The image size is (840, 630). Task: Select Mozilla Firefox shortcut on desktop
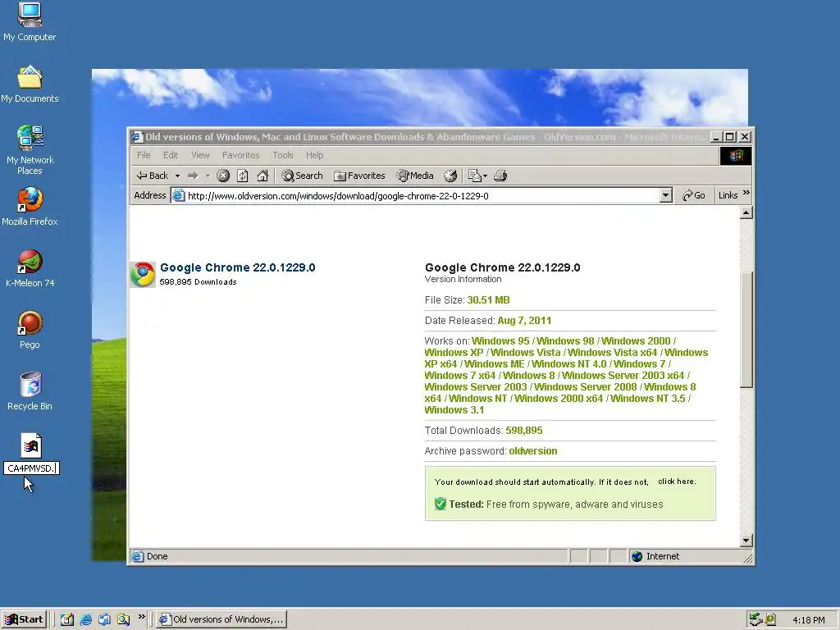click(x=30, y=207)
